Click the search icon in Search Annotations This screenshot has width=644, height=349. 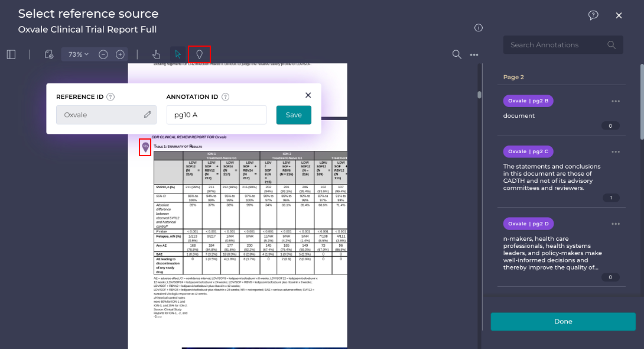coord(611,45)
